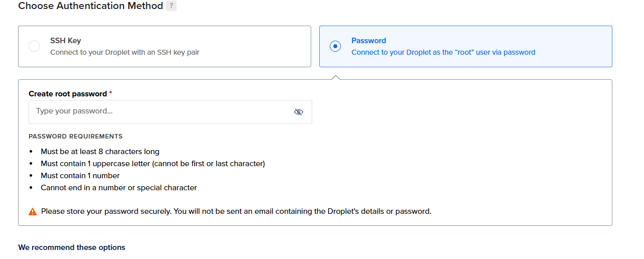Click the Password Requirements heading
644x259 pixels.
point(75,137)
